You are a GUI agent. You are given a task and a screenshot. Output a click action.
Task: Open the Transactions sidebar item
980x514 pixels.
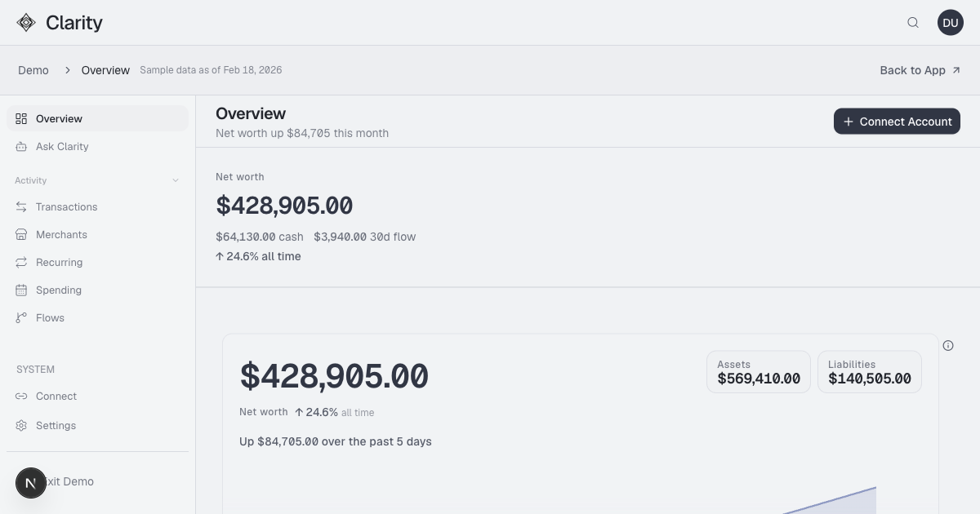coord(66,207)
